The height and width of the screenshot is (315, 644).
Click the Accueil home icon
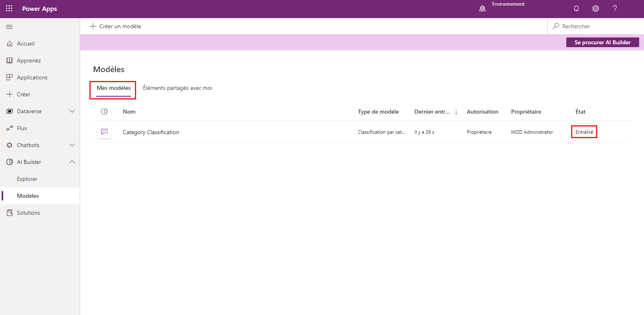coord(10,44)
